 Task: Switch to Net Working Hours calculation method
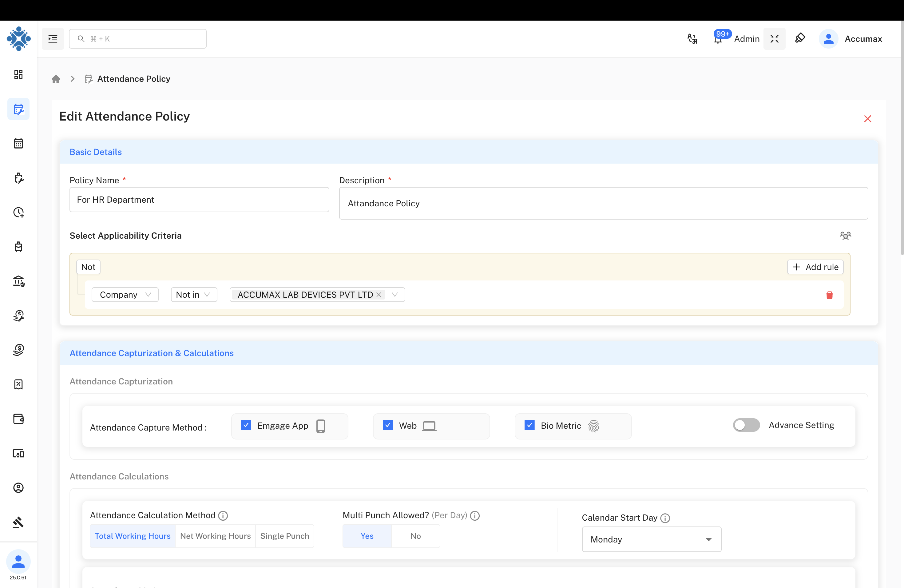coord(215,536)
